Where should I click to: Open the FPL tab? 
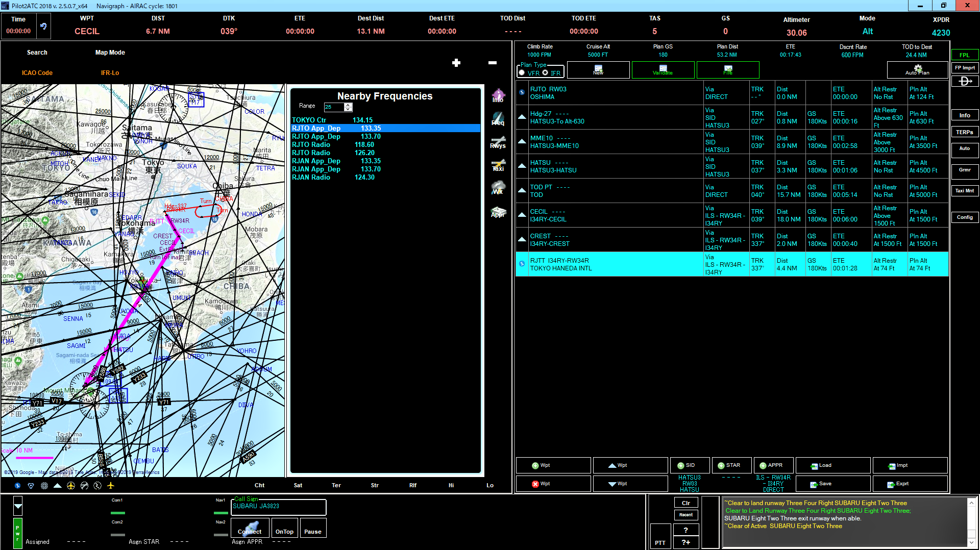click(965, 55)
